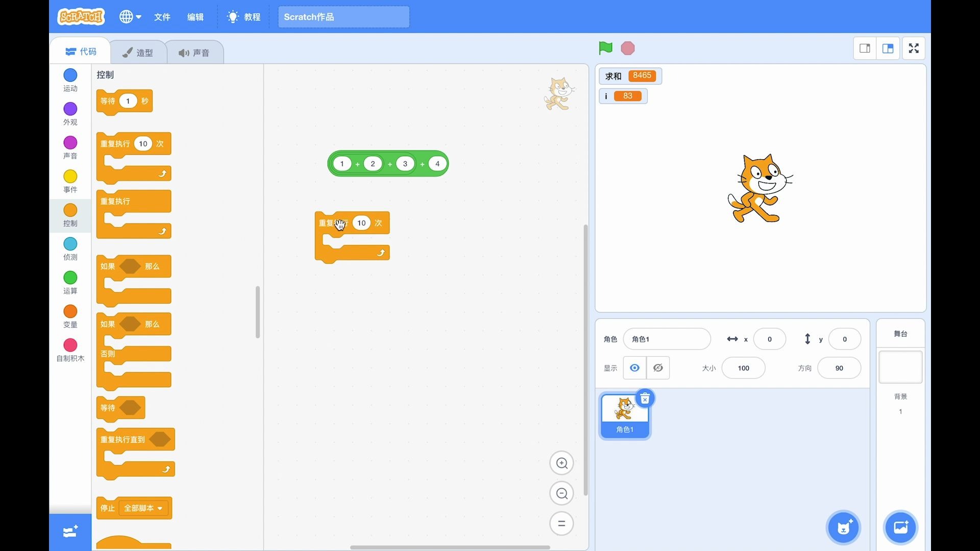Image resolution: width=980 pixels, height=551 pixels.
Task: Delete 角色1 with trash icon
Action: point(645,398)
